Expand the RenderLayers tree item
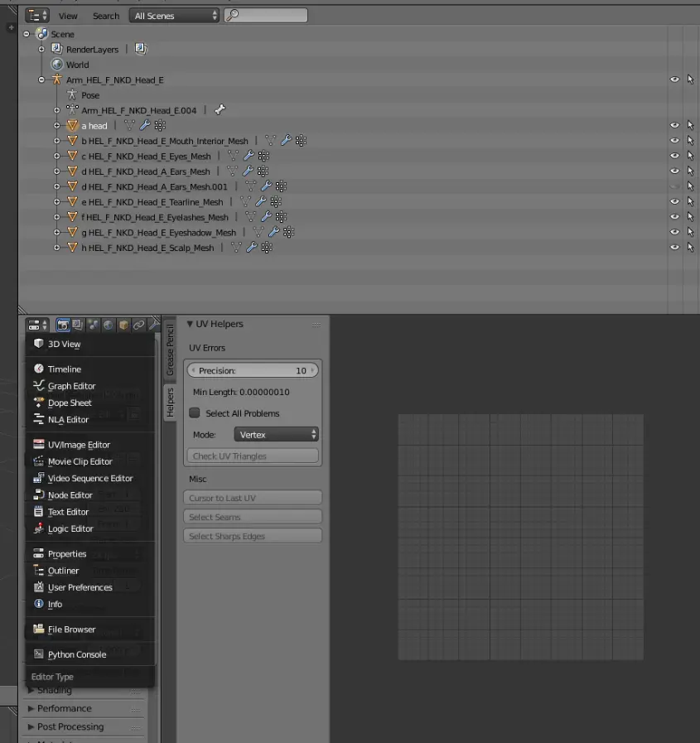 click(41, 50)
